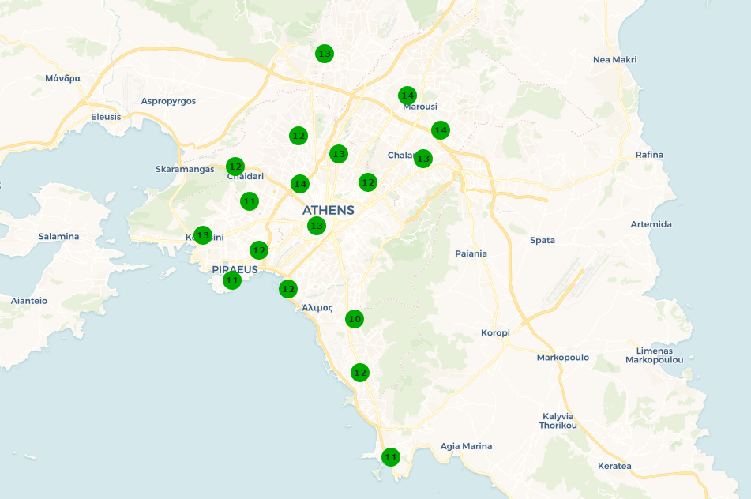Select the 12 marker on coast near Alimos
Screen dimensions: 751x499
(x=288, y=289)
